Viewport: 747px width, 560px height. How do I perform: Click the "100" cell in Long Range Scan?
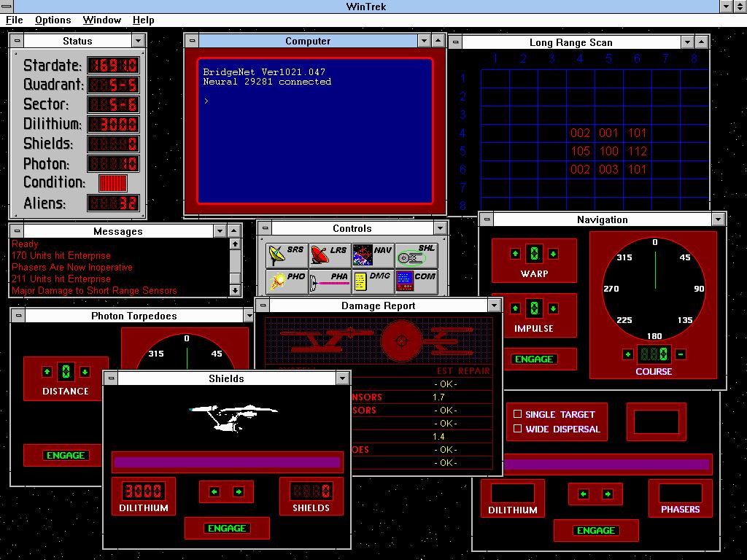pos(609,152)
